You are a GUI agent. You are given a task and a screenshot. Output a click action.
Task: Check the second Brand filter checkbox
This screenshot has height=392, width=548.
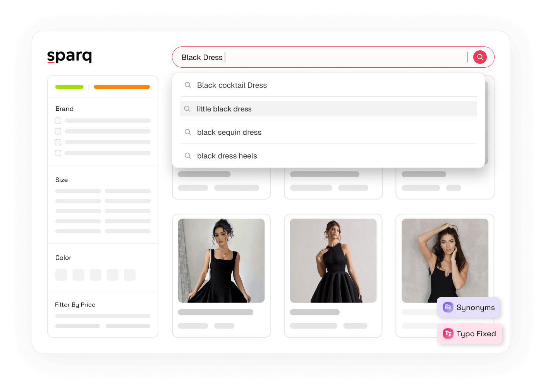(x=58, y=131)
